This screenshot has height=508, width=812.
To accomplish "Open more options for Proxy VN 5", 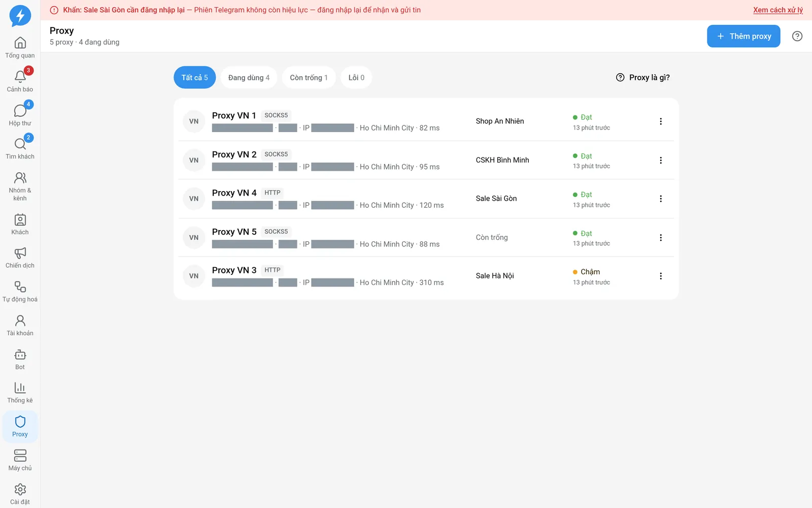I will (x=660, y=237).
